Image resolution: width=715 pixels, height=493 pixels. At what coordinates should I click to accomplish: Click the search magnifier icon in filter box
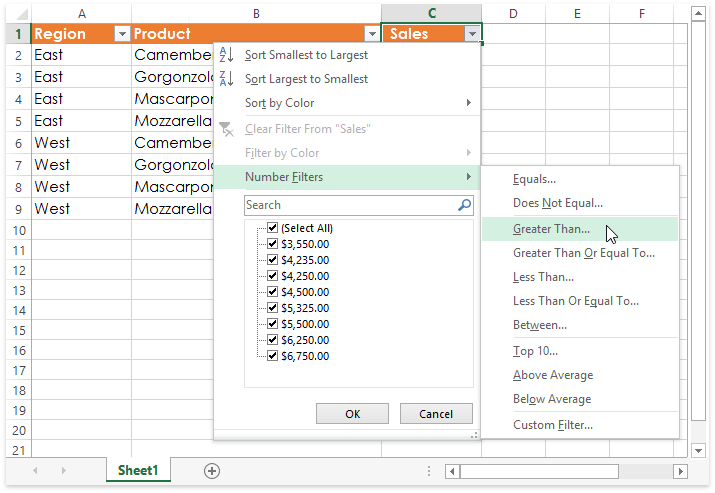(464, 205)
